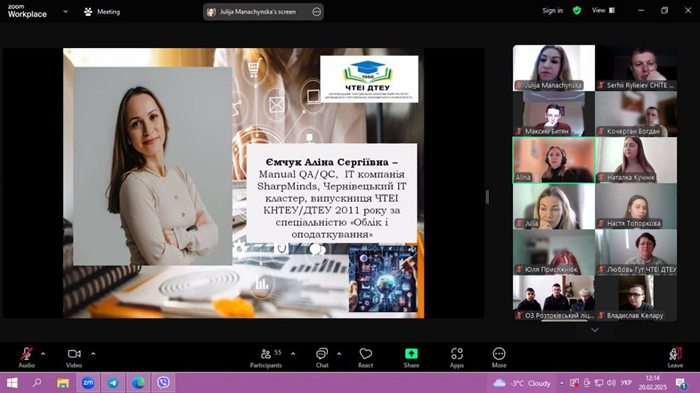Start sharing with the green Share button
Screen dimensions: 700x393
pyautogui.click(x=411, y=358)
